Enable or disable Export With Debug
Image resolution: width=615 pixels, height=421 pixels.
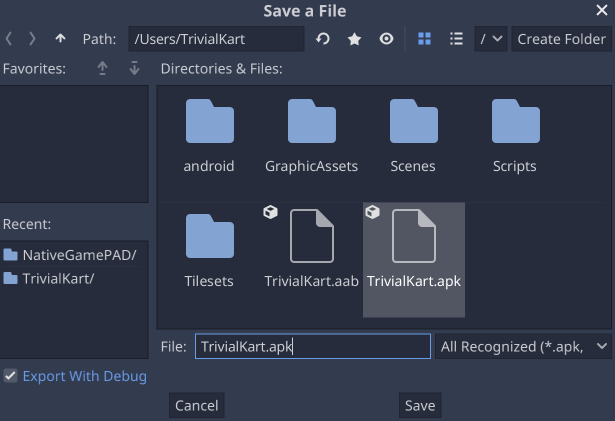(x=11, y=376)
